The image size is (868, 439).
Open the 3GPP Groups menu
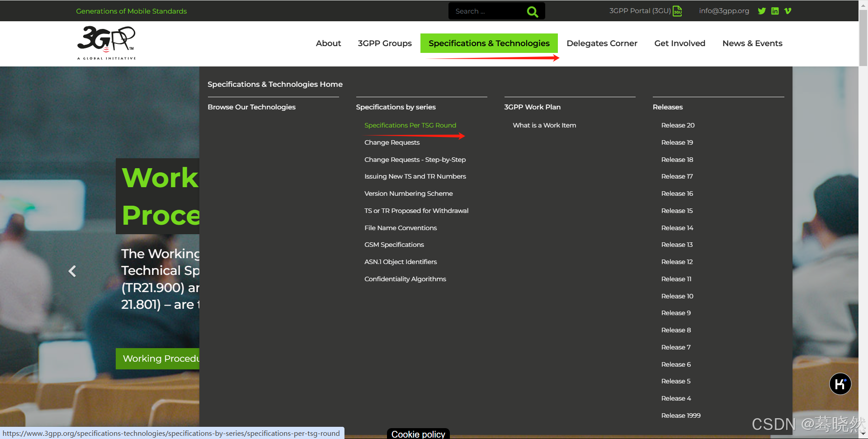pos(385,43)
